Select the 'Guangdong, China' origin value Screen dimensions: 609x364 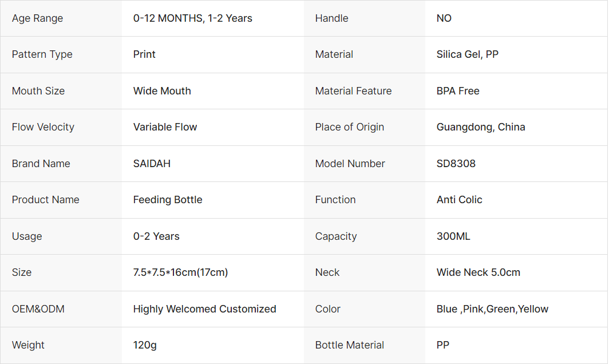click(x=481, y=127)
